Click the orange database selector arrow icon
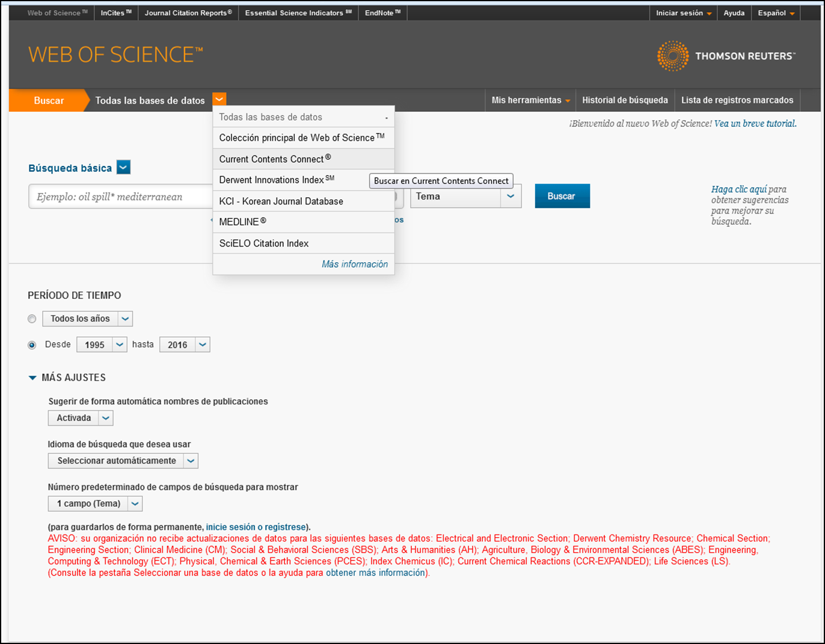This screenshot has height=644, width=825. [219, 100]
